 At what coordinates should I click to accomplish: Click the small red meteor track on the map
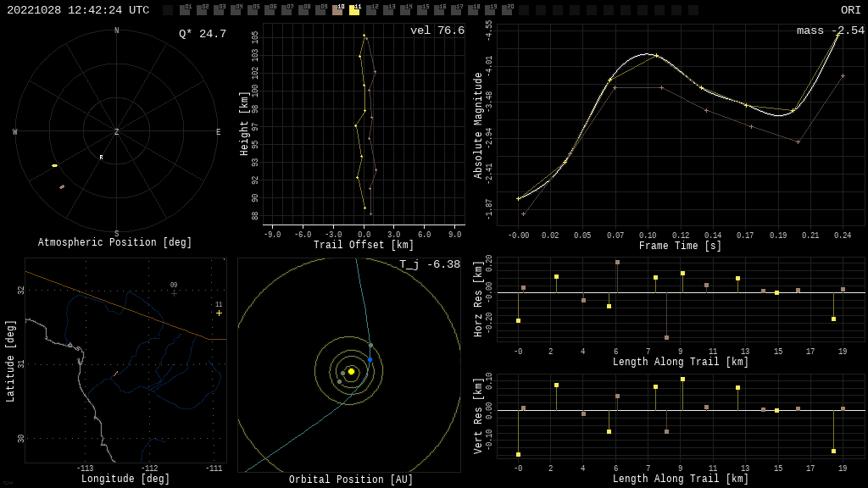pyautogui.click(x=115, y=374)
